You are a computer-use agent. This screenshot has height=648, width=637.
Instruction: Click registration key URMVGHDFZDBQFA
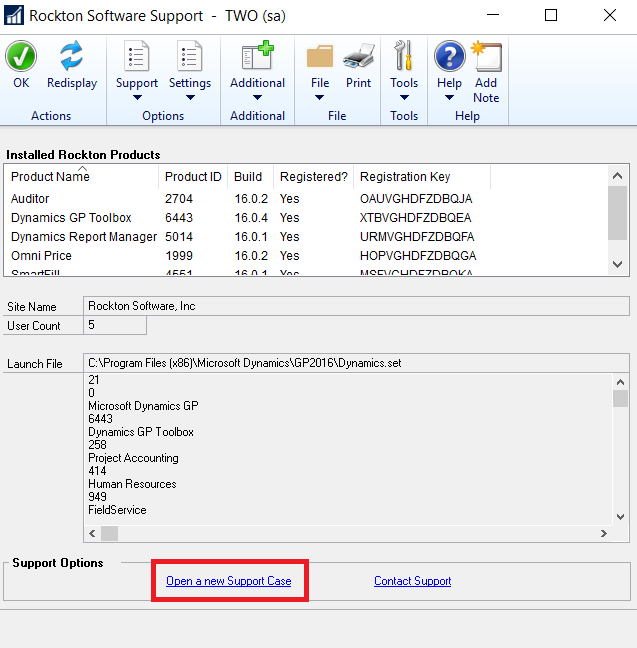417,237
